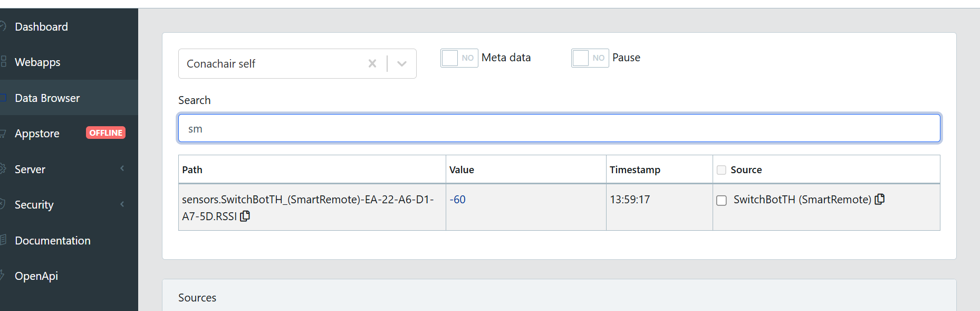This screenshot has height=311, width=980.
Task: Click the -60 RSSI value
Action: click(x=457, y=200)
